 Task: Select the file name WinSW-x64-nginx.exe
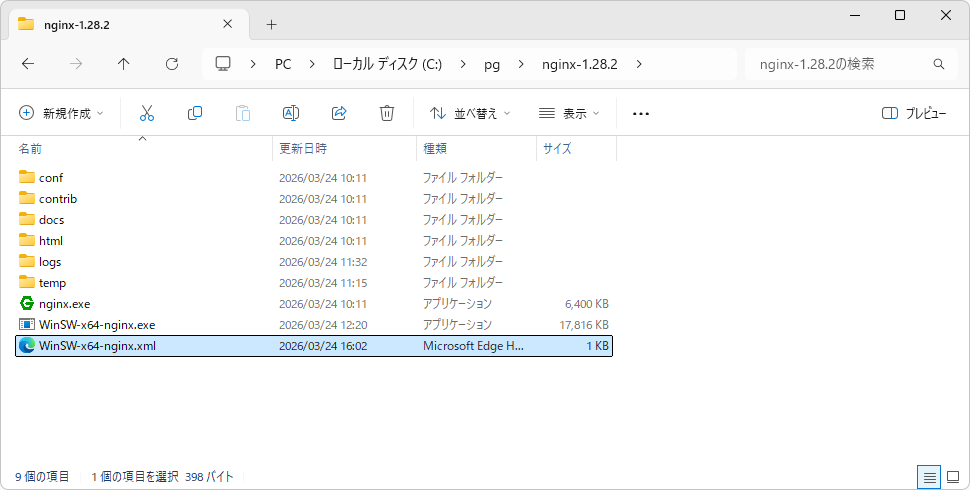point(97,324)
